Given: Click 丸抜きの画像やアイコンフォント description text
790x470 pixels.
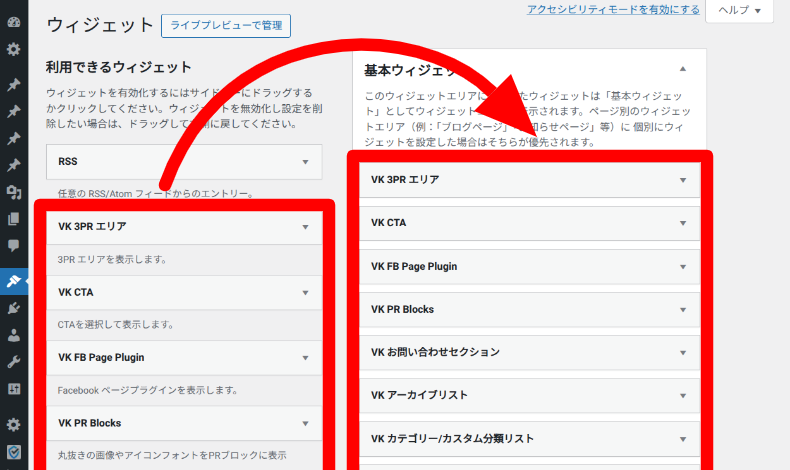Looking at the screenshot, I should click(x=172, y=455).
